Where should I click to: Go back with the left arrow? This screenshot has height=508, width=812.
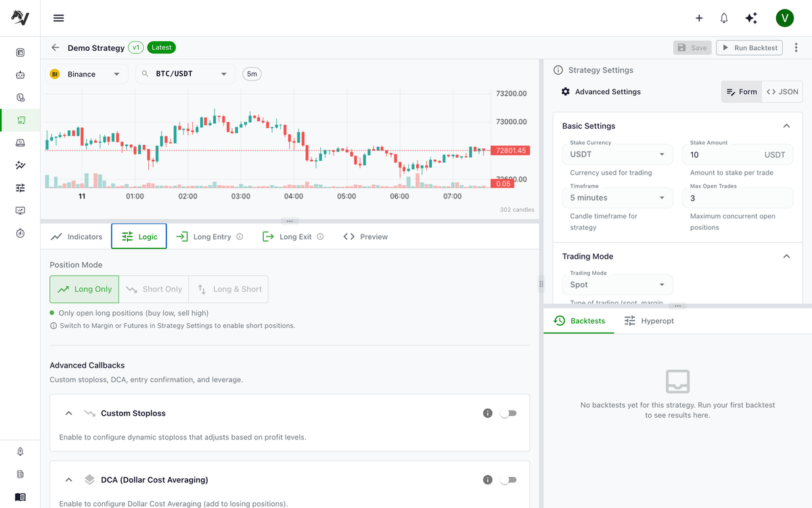tap(55, 47)
